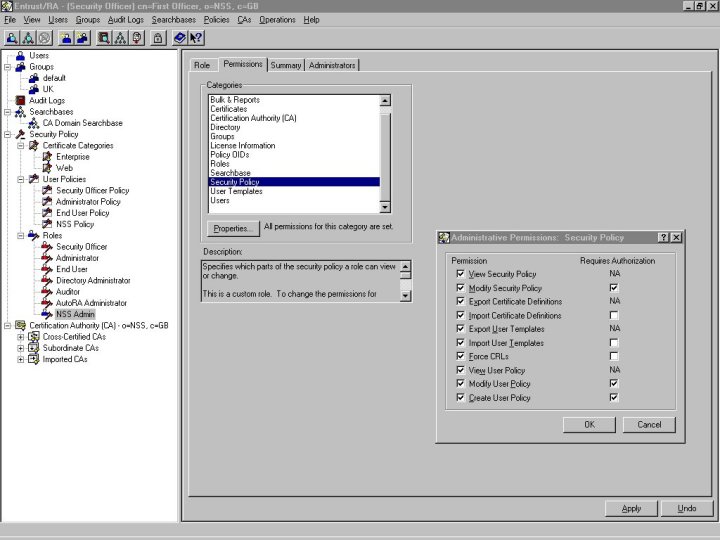Confirm dialog with OK button
This screenshot has height=540, width=720.
coord(589,425)
